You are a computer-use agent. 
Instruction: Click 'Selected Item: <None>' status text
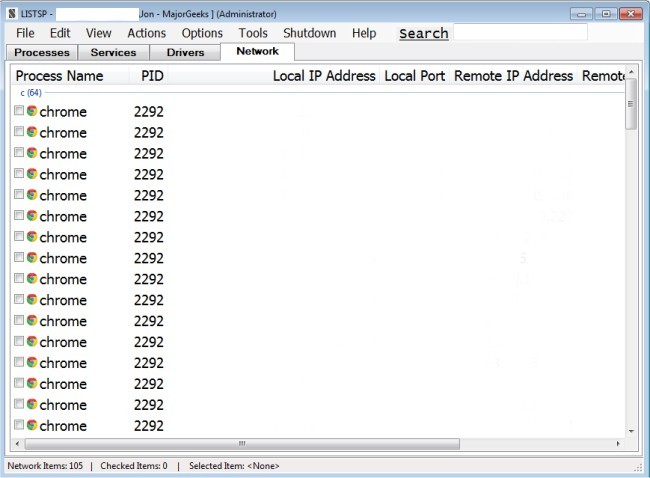point(234,466)
